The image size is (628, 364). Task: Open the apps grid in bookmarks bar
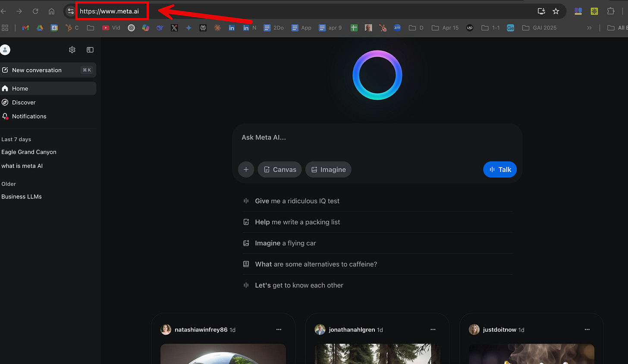pos(5,28)
